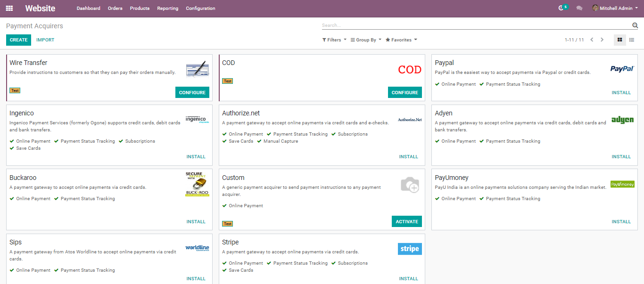Click the PayUmoney logo
Viewport: 644px width, 284px height.
622,184
